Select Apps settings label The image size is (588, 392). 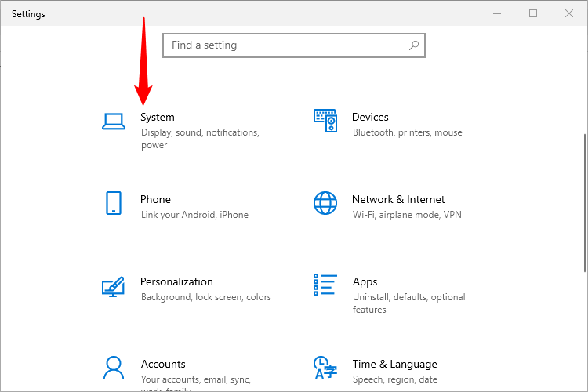(x=365, y=281)
